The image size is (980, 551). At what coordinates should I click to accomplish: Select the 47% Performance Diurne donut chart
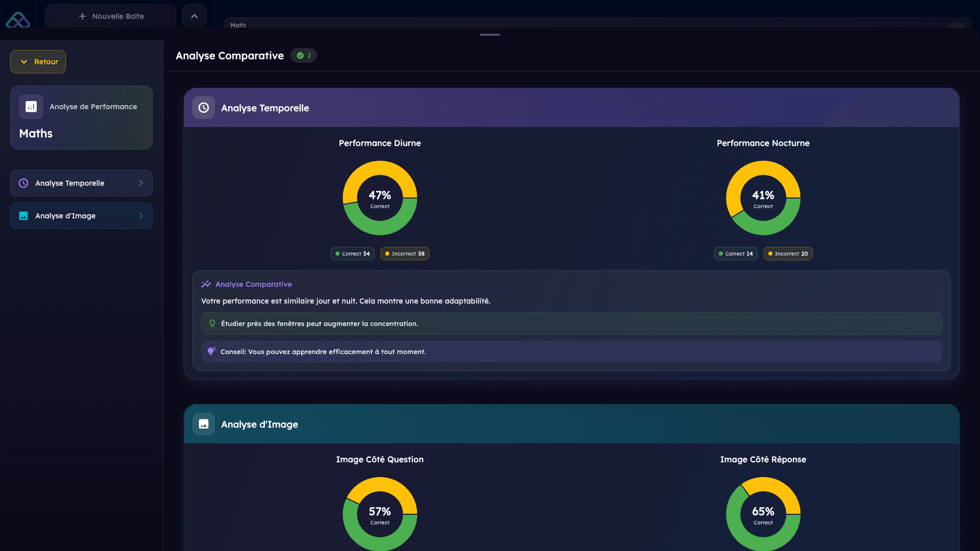380,197
